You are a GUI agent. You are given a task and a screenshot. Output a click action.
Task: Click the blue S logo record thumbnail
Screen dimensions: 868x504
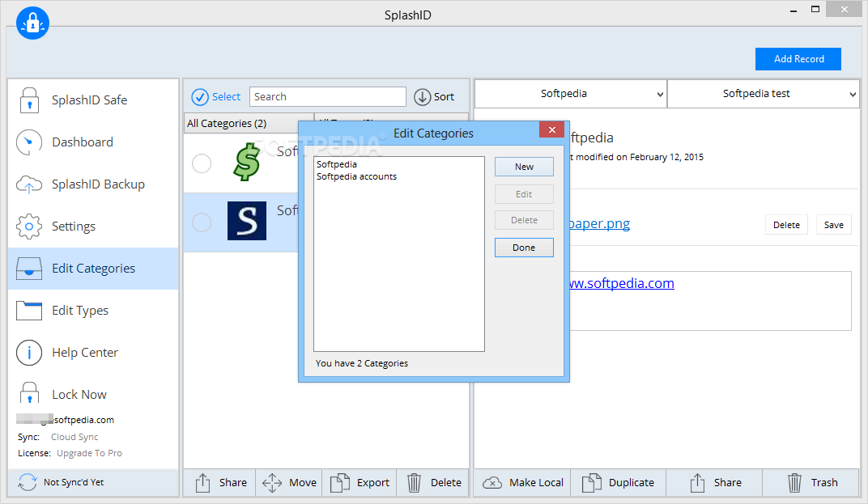(247, 221)
